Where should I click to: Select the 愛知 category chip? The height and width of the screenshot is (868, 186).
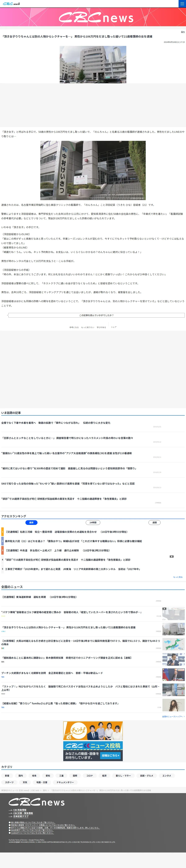(x=48, y=775)
